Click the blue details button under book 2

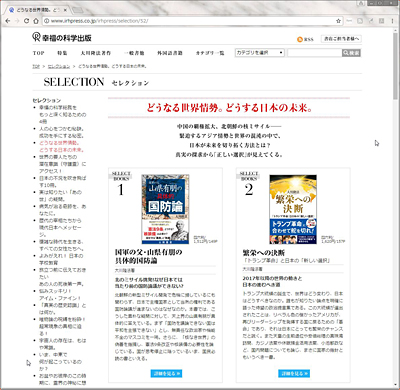coord(294,373)
